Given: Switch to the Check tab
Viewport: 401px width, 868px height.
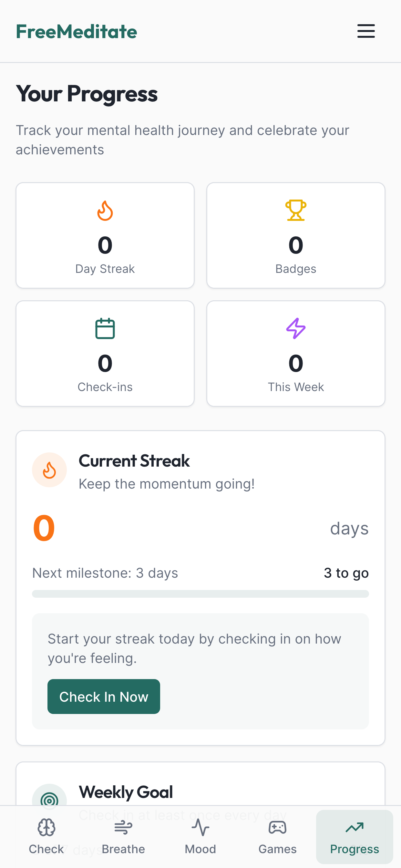Looking at the screenshot, I should point(46,836).
